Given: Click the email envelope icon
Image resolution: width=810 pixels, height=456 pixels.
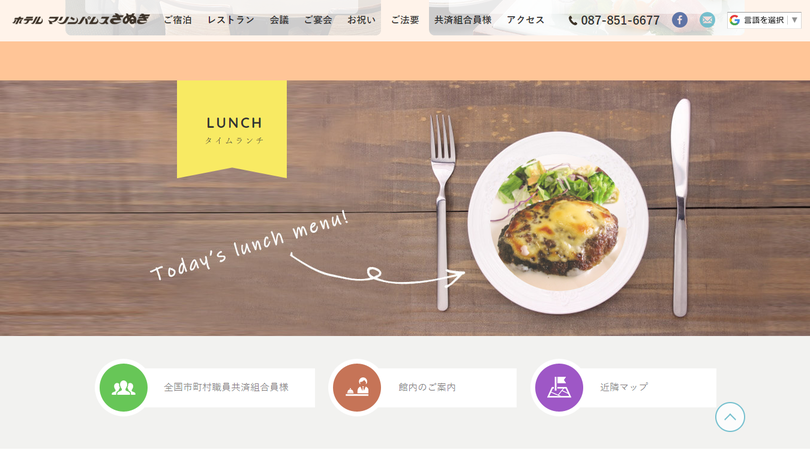Looking at the screenshot, I should tap(707, 20).
